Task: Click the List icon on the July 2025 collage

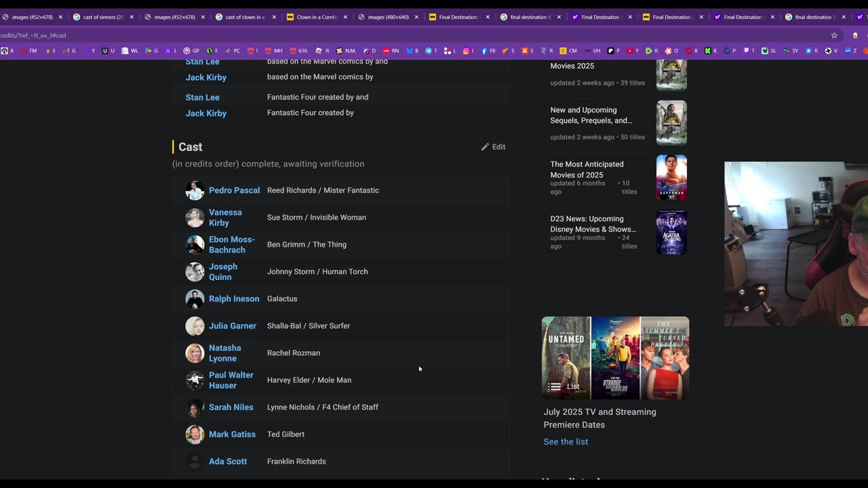Action: 555,387
